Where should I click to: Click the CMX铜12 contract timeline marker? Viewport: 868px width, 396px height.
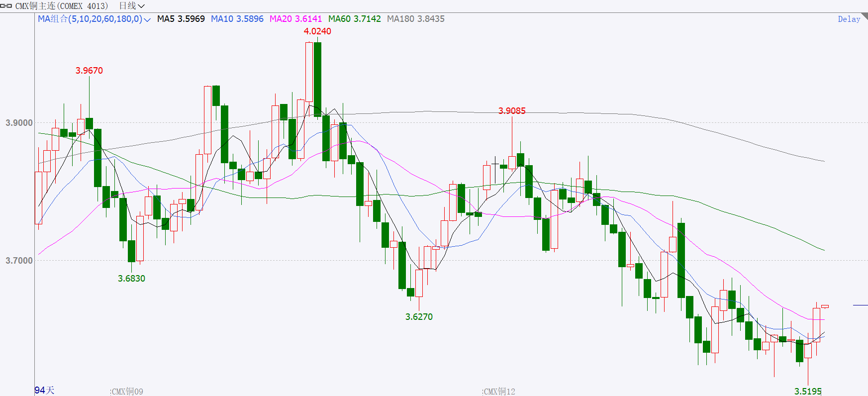click(x=499, y=392)
